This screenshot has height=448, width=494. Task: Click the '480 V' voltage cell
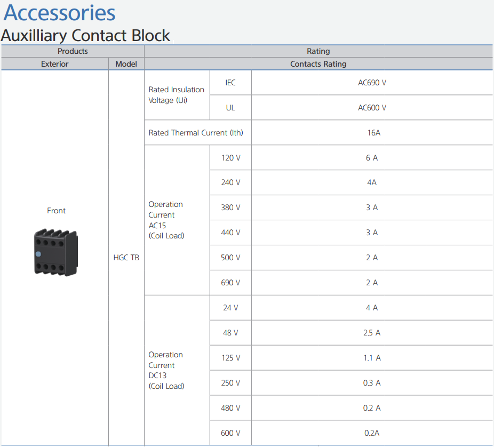tap(230, 407)
